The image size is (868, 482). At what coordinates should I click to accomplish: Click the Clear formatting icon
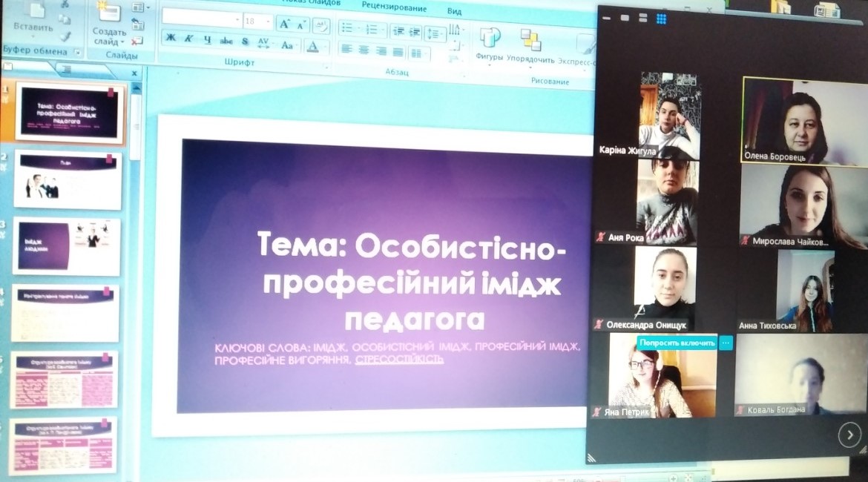click(320, 25)
